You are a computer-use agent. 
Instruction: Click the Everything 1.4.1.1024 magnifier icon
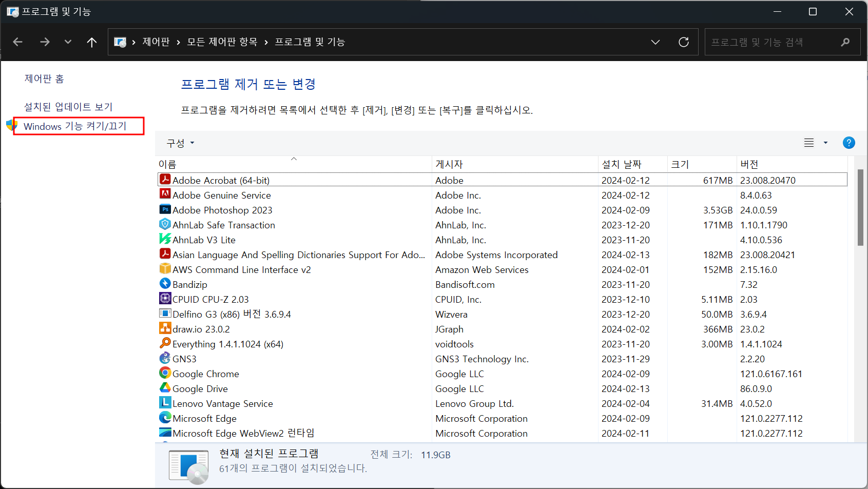click(165, 343)
